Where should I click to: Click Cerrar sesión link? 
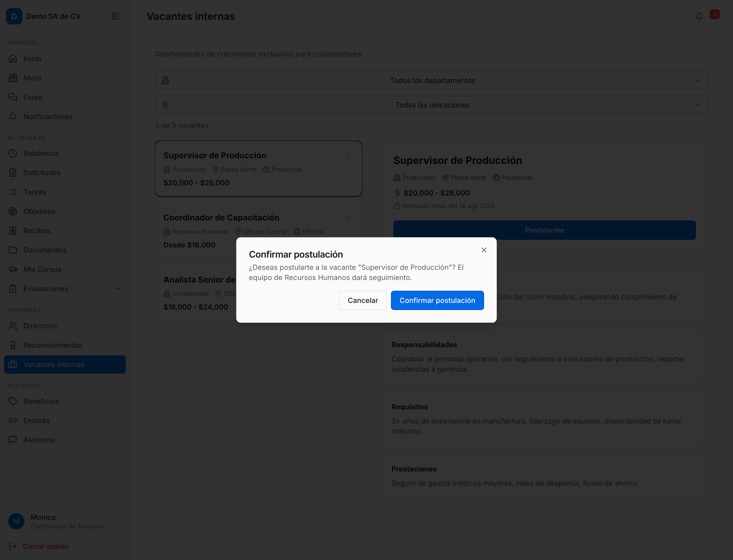pos(46,546)
